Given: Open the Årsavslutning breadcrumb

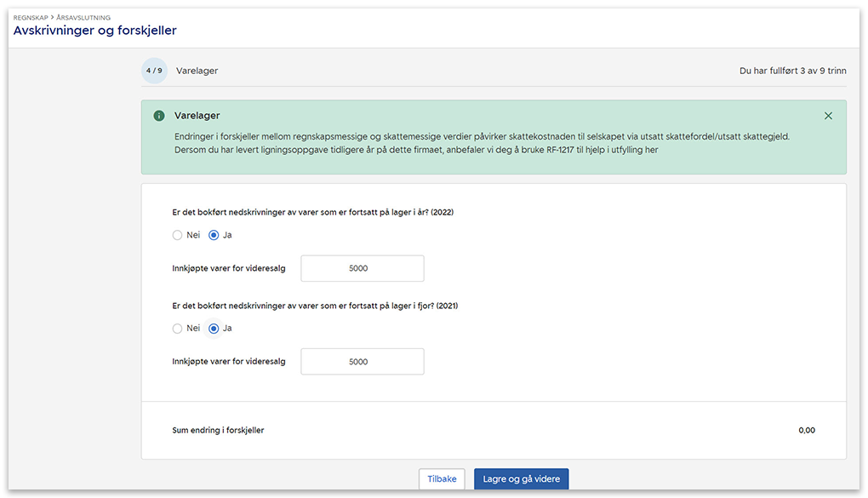Looking at the screenshot, I should pyautogui.click(x=84, y=17).
